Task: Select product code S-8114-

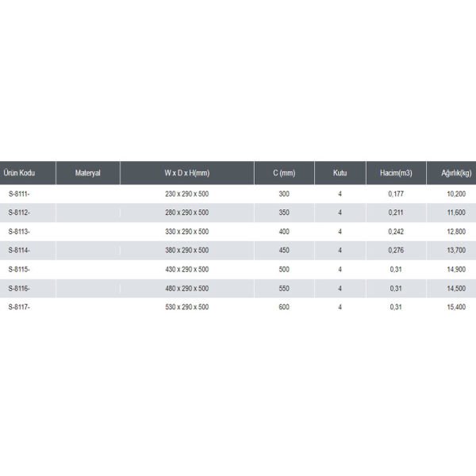Action: pos(19,250)
